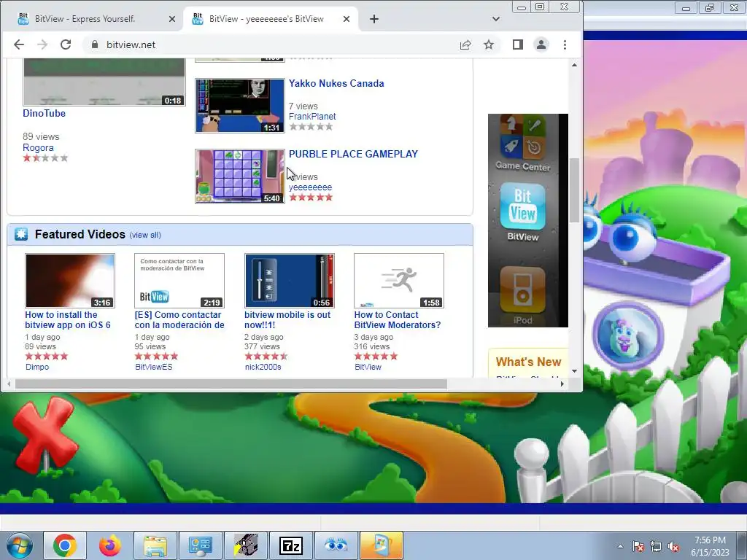747x560 pixels.
Task: Click the lock icon in the address bar
Action: point(94,44)
